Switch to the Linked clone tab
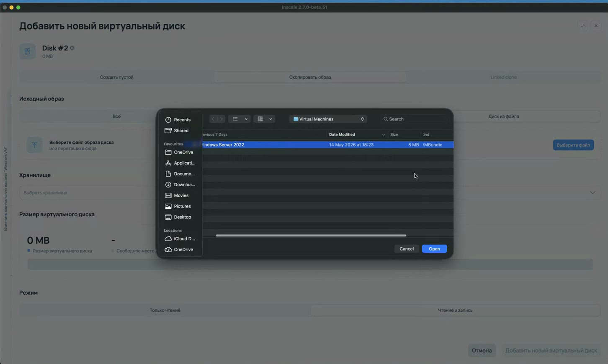 tap(503, 77)
